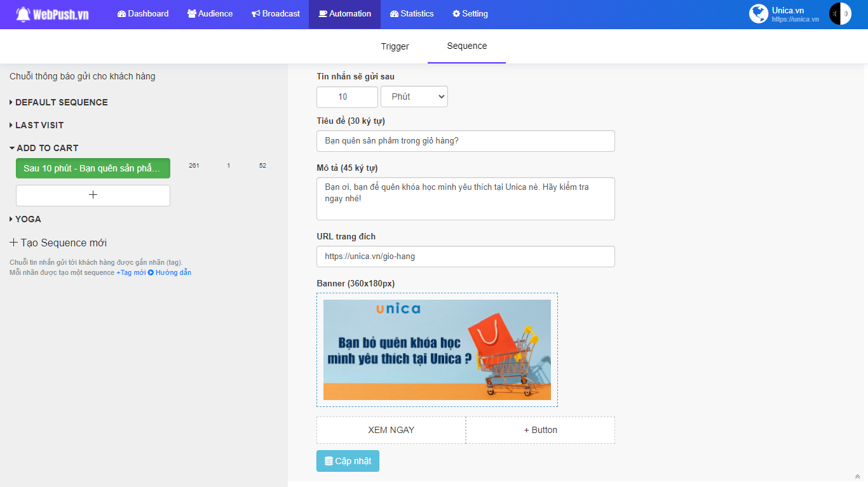
Task: Click the Unica banner image
Action: point(437,350)
